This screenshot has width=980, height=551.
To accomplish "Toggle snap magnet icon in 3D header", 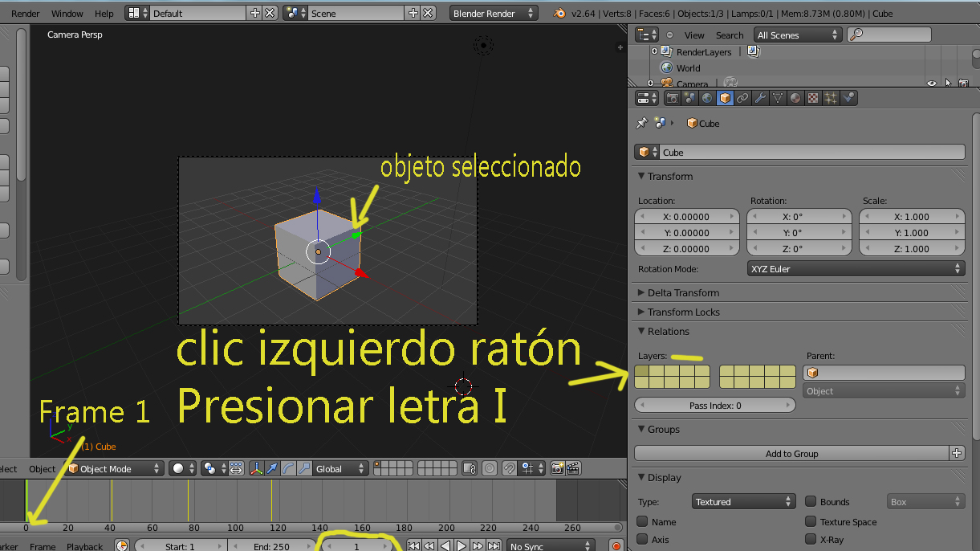I will [x=509, y=468].
